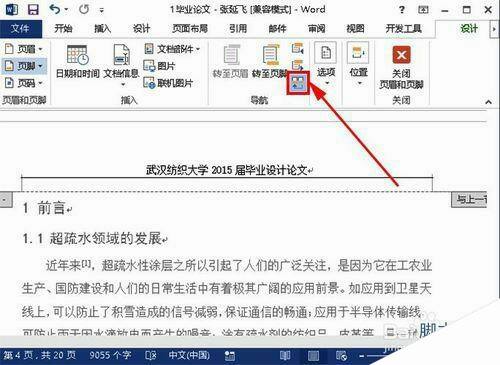
Task: Open the 文件 tab
Action: pyautogui.click(x=21, y=29)
